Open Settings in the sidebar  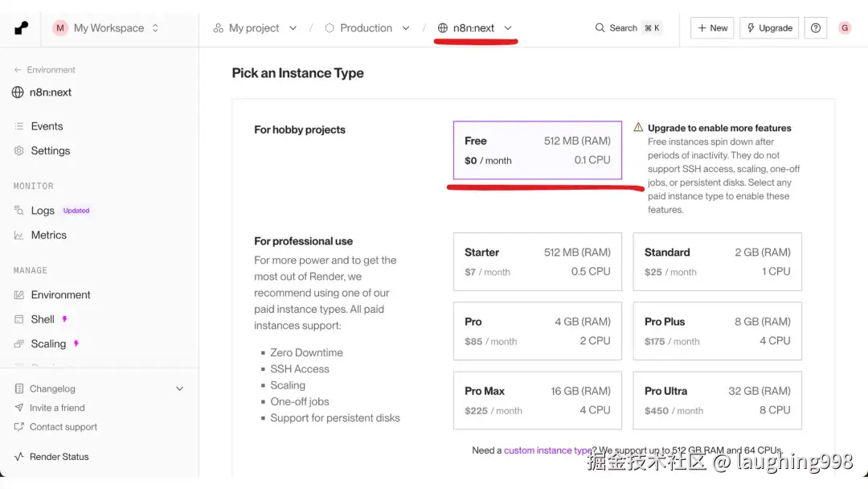51,150
